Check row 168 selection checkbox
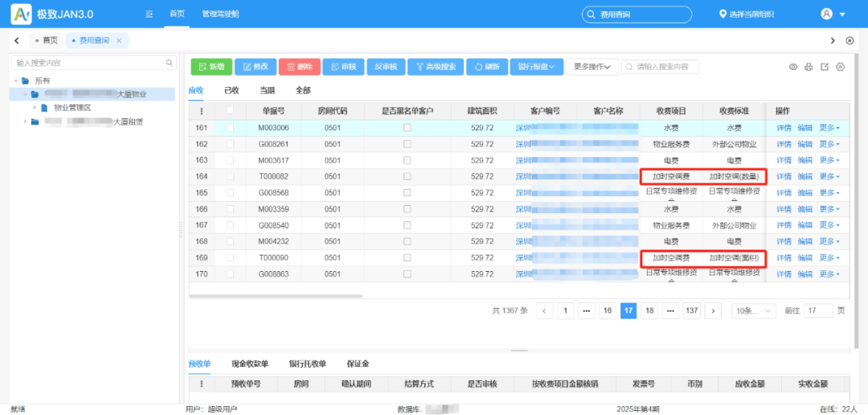868x415 pixels. coord(231,241)
